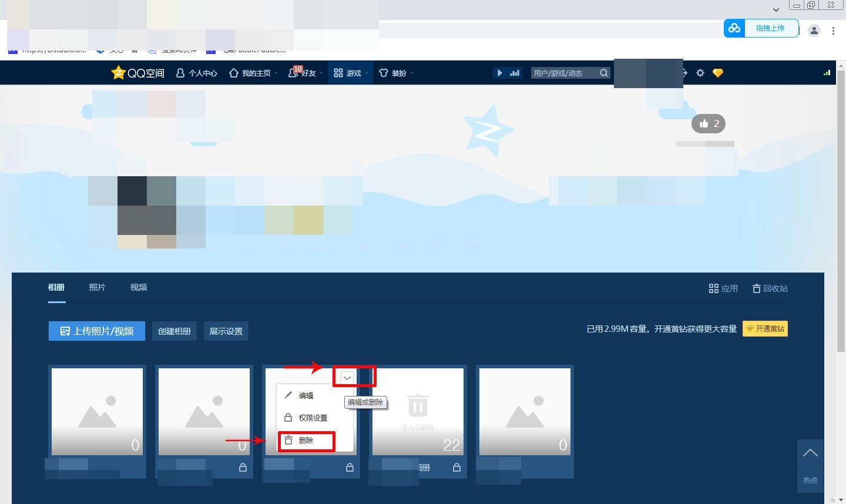Viewport: 846px width, 504px height.
Task: Expand the 装扮 dropdown menu
Action: tap(396, 73)
